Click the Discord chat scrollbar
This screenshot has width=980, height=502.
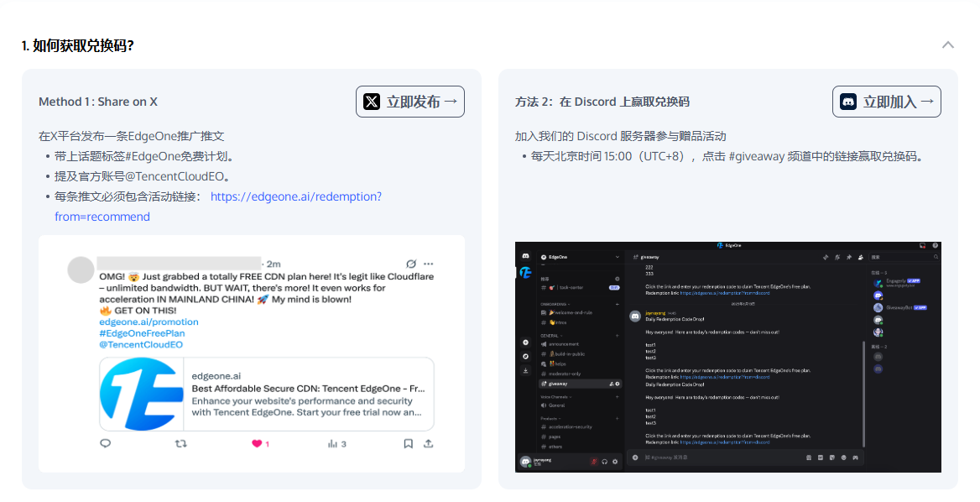pyautogui.click(x=863, y=394)
